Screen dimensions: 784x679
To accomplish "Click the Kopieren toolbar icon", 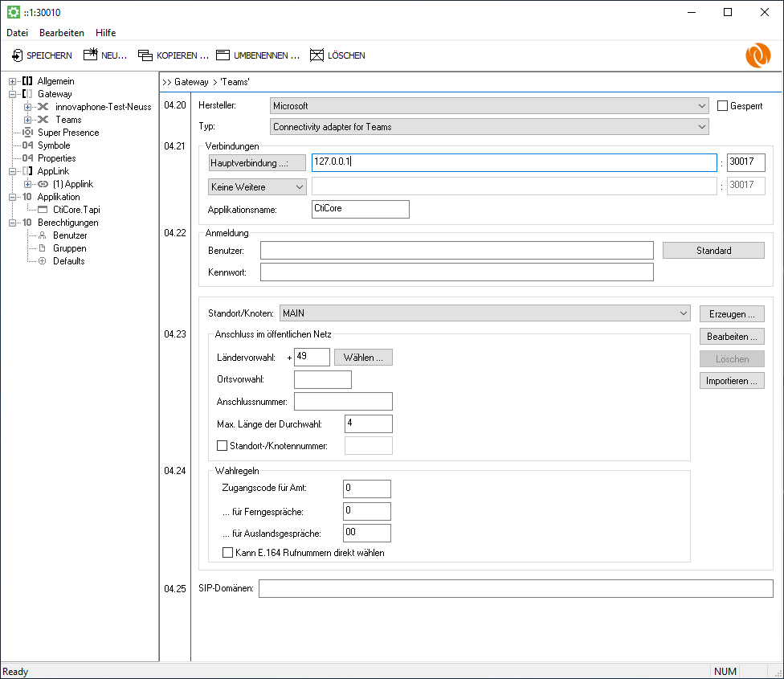I will point(145,55).
